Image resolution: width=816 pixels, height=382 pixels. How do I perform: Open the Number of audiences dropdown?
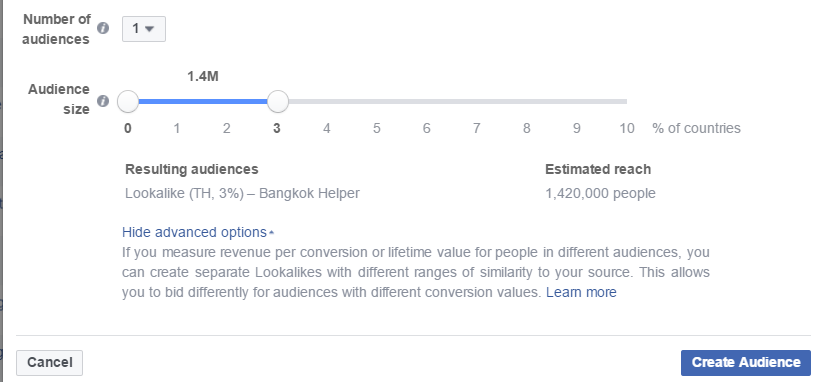[x=144, y=29]
